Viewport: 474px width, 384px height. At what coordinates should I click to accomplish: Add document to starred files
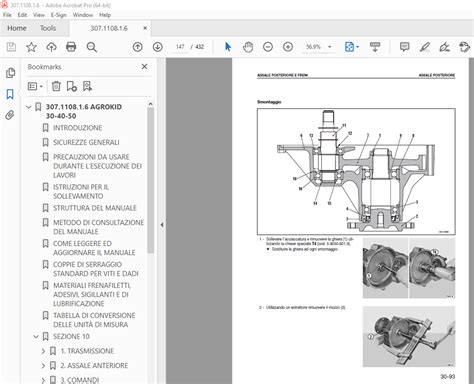tap(31, 47)
